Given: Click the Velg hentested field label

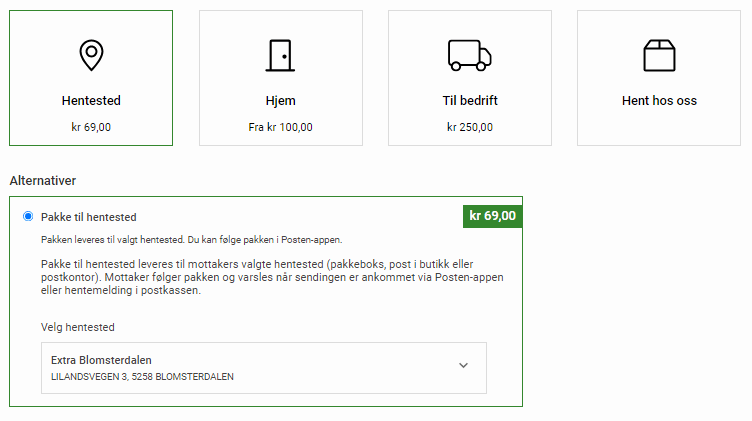Looking at the screenshot, I should coord(77,327).
